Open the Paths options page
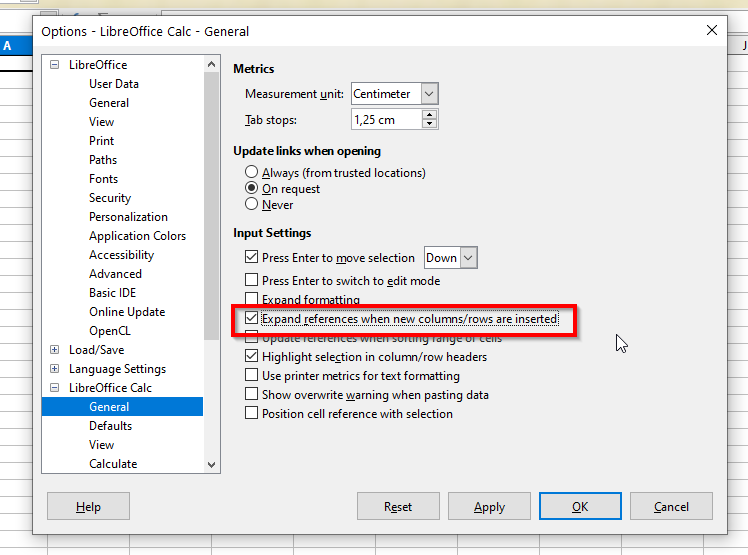The height and width of the screenshot is (555, 748). pyautogui.click(x=103, y=160)
